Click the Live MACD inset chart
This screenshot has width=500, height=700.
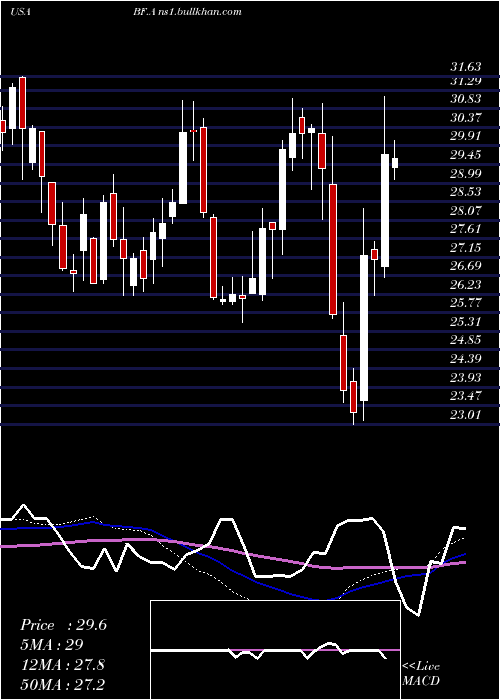[x=275, y=650]
